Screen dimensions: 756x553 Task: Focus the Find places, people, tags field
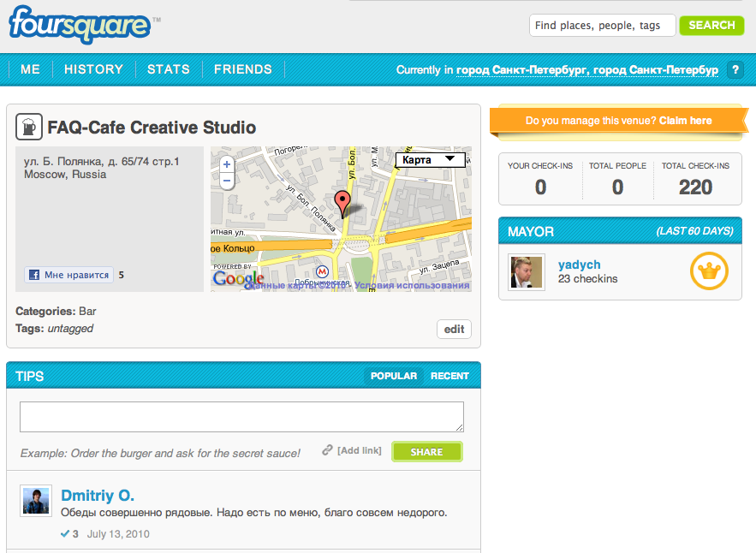pyautogui.click(x=602, y=25)
